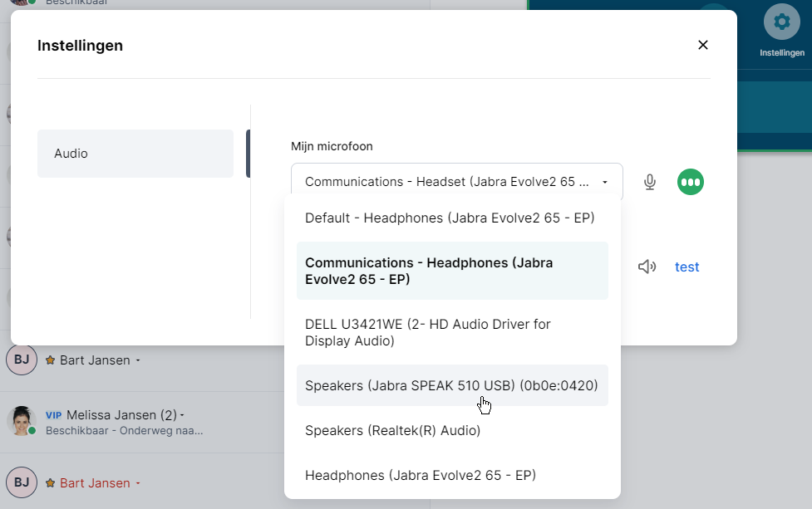
Task: Click the 'Beschikbaar - Onderweg naa...' status text
Action: pyautogui.click(x=125, y=430)
